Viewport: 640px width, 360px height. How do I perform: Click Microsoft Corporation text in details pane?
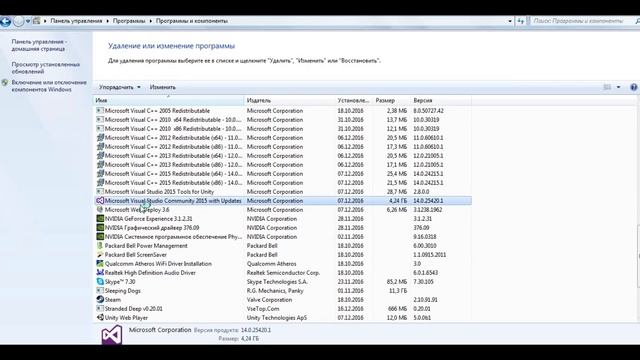point(160,330)
